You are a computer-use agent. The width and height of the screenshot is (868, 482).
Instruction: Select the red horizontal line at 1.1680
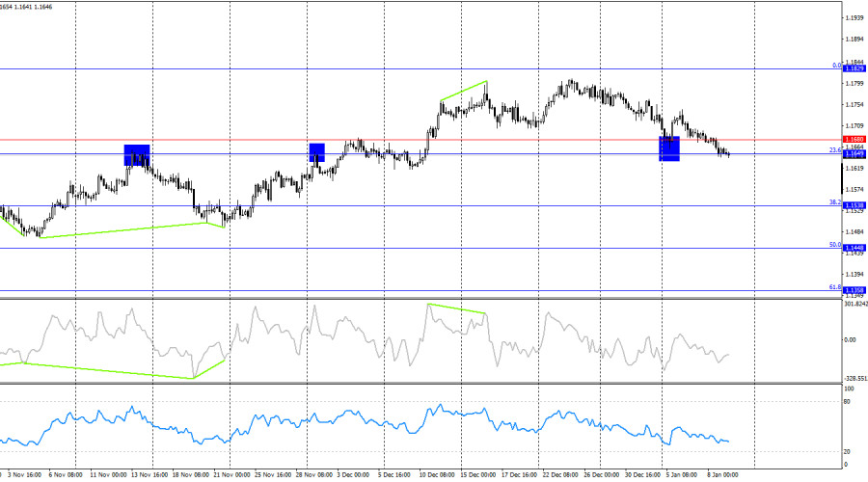[420, 140]
